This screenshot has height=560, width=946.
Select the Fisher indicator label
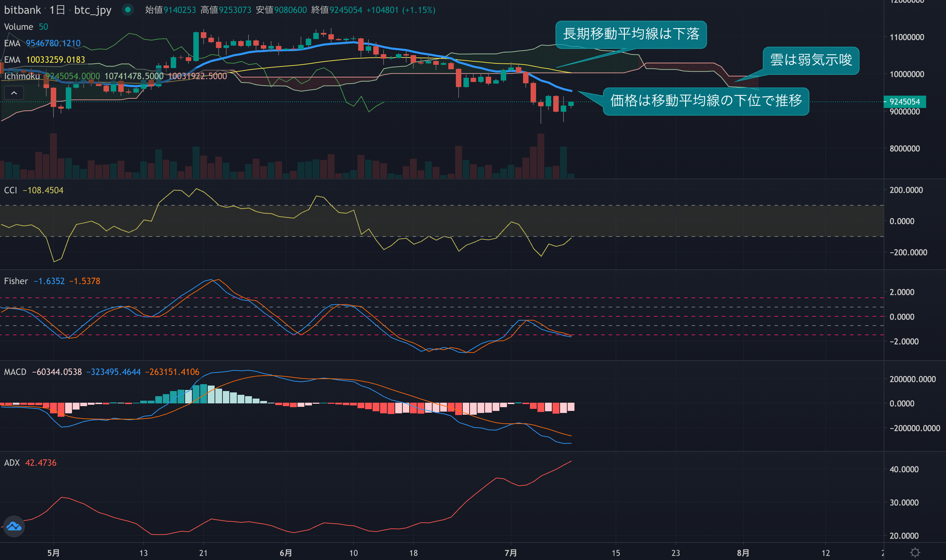click(x=16, y=281)
